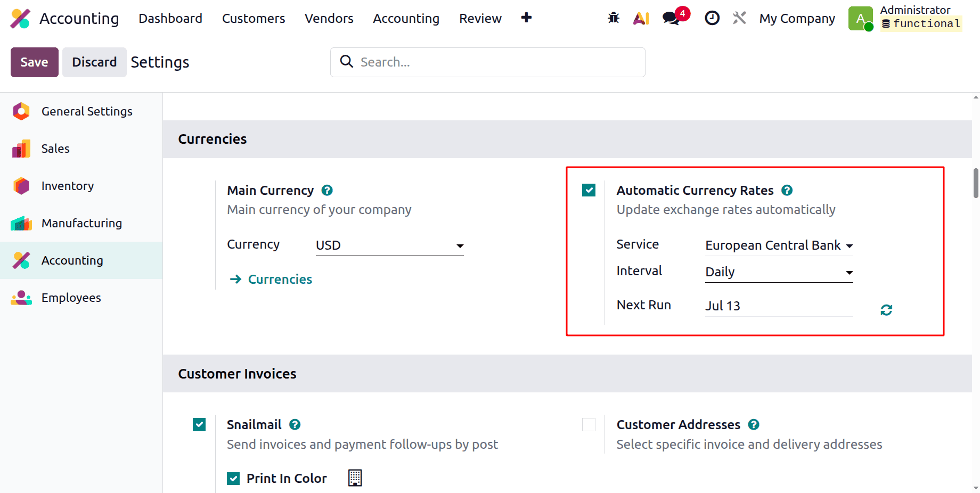The image size is (980, 493).
Task: Click the Discard button
Action: point(94,62)
